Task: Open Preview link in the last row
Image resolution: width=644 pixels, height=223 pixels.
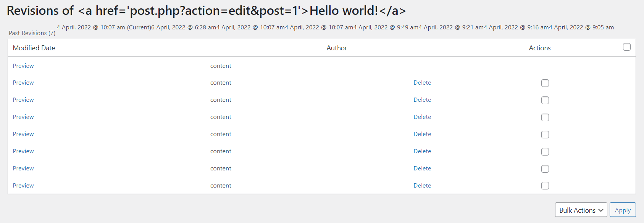Action: click(x=23, y=186)
